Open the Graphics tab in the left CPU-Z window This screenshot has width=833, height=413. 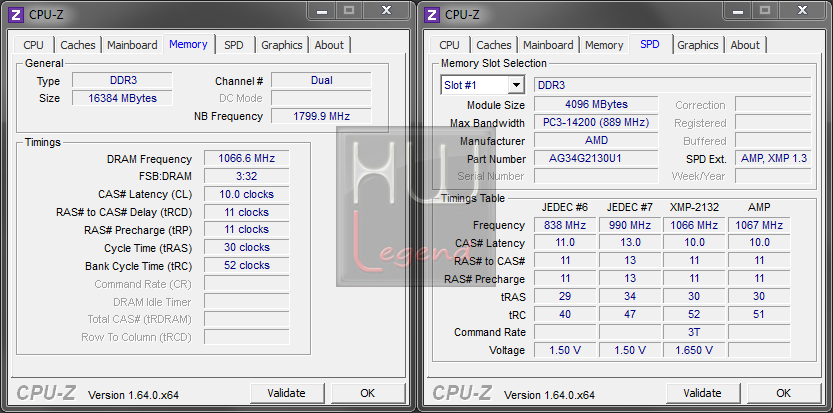(282, 45)
